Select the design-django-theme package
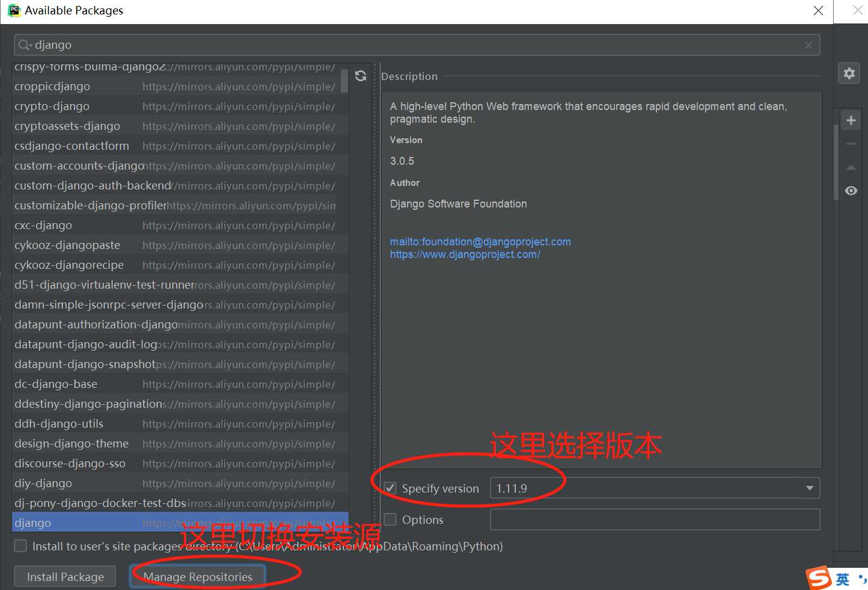Screen dimensions: 868x590 tap(180, 443)
